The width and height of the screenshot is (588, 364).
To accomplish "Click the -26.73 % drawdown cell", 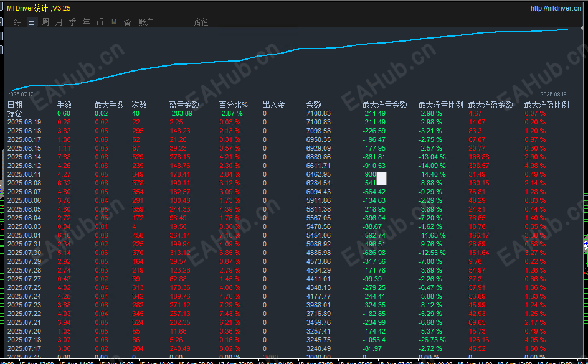I will tap(432, 340).
